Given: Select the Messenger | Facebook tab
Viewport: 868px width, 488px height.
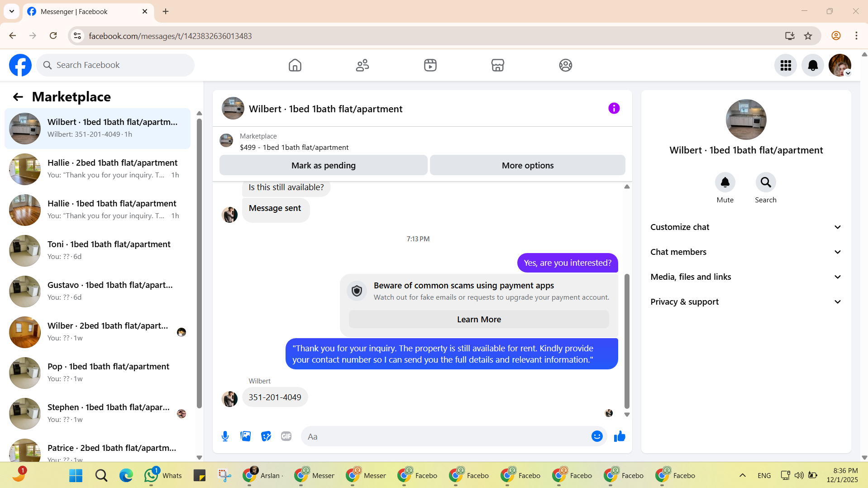Looking at the screenshot, I should [88, 11].
